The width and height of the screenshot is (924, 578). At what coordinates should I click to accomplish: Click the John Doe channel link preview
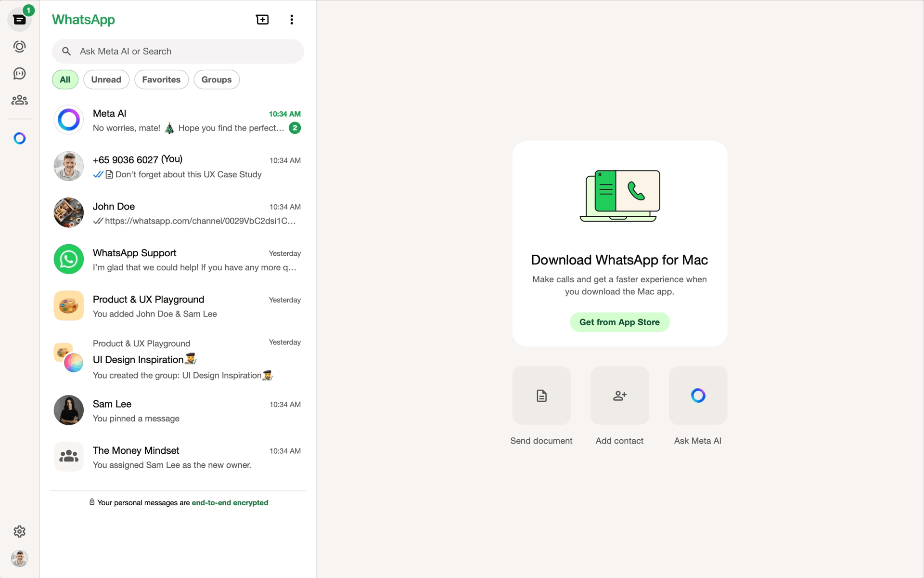pyautogui.click(x=200, y=221)
